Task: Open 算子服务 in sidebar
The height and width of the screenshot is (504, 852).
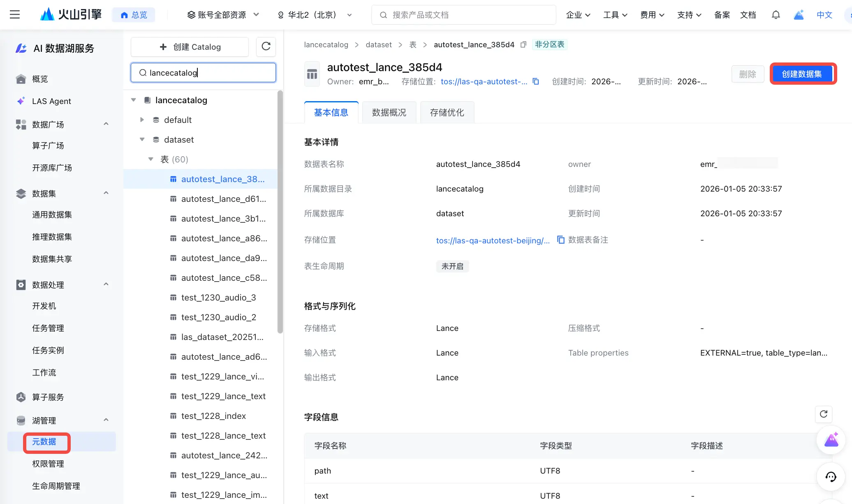Action: click(48, 397)
